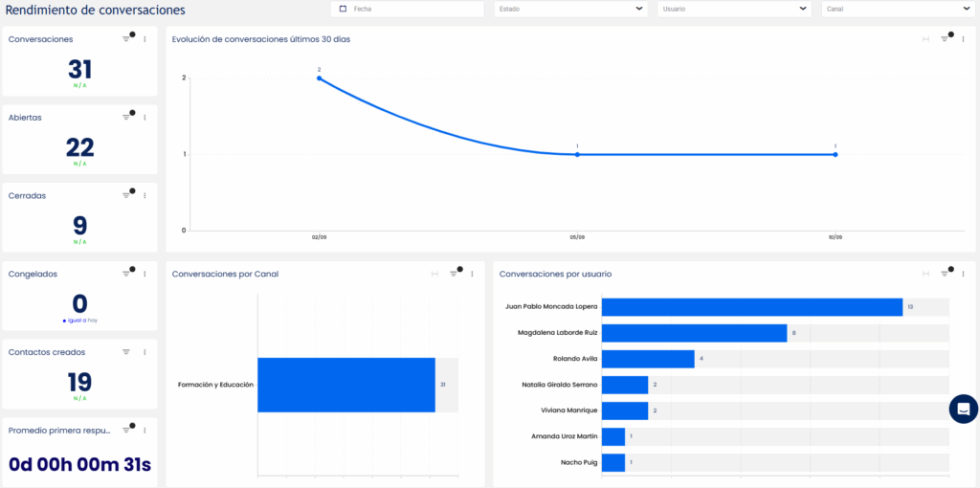Open filter icon on Conversaciones card
Screen dimensions: 980x488
click(x=126, y=38)
